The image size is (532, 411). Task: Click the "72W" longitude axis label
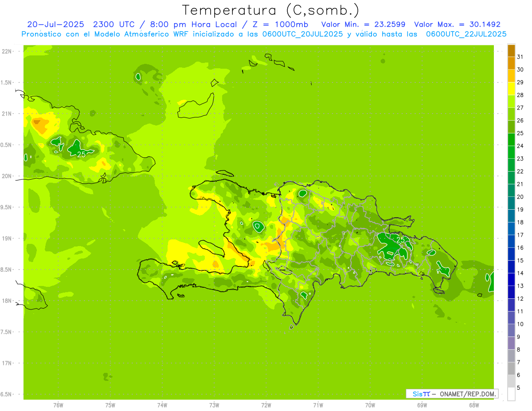click(266, 405)
